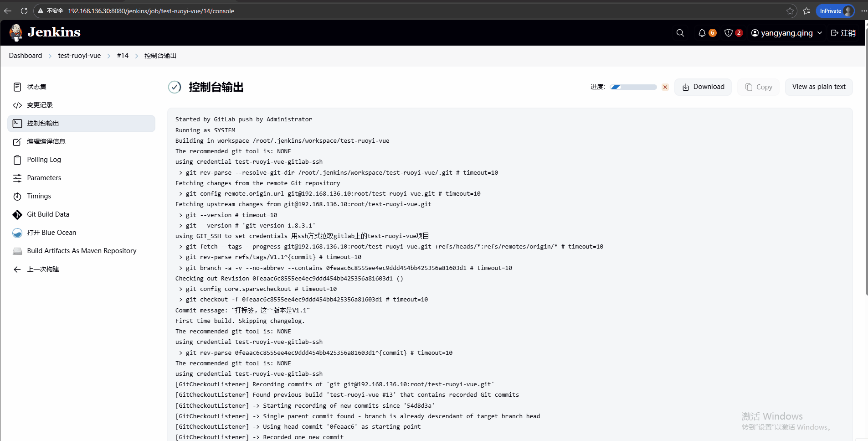Reload the page with refresh icon
This screenshot has height=441, width=868.
[24, 11]
